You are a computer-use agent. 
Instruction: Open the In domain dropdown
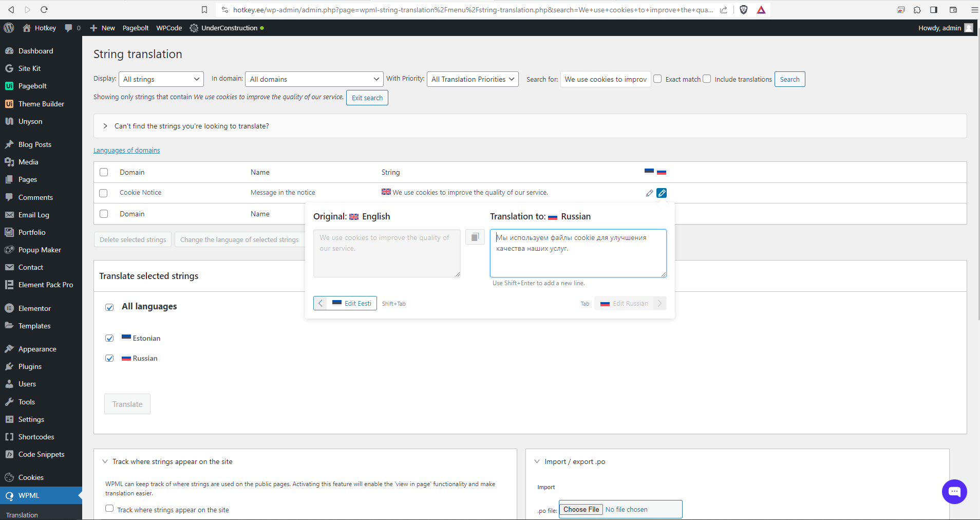(314, 79)
